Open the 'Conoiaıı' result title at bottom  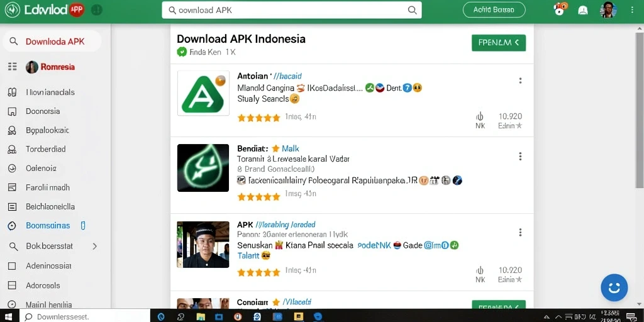tap(253, 303)
